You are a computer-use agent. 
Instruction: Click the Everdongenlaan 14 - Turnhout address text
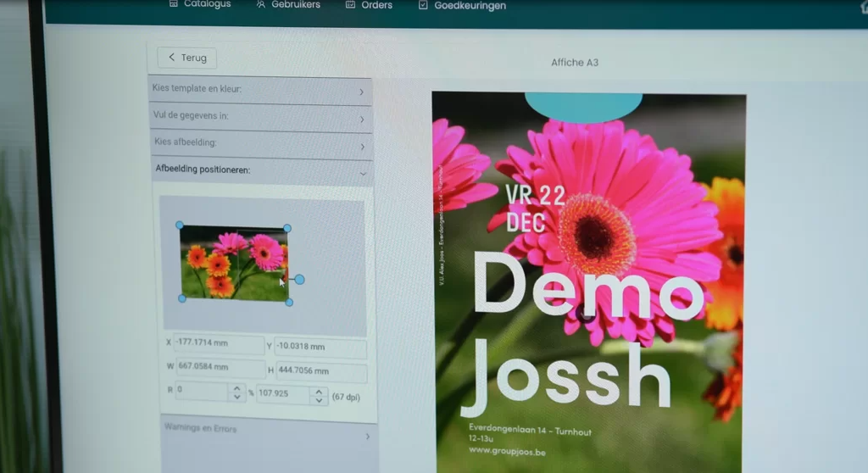point(530,430)
